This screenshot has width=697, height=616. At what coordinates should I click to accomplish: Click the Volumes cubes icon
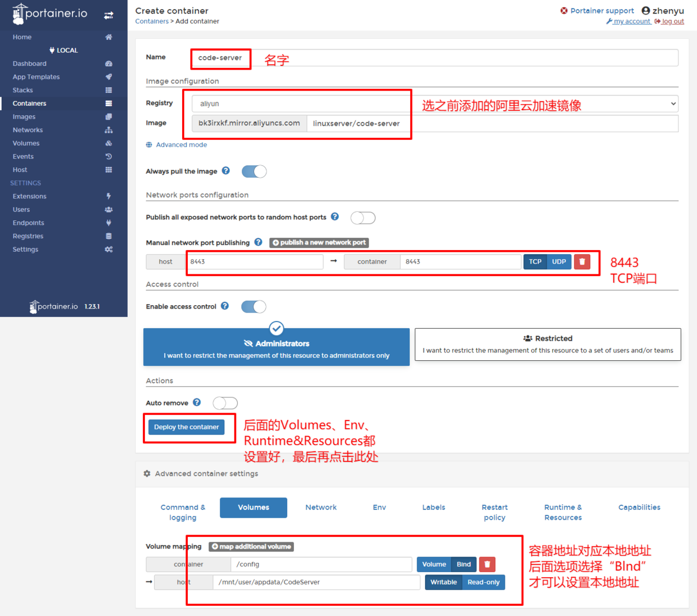tap(108, 143)
